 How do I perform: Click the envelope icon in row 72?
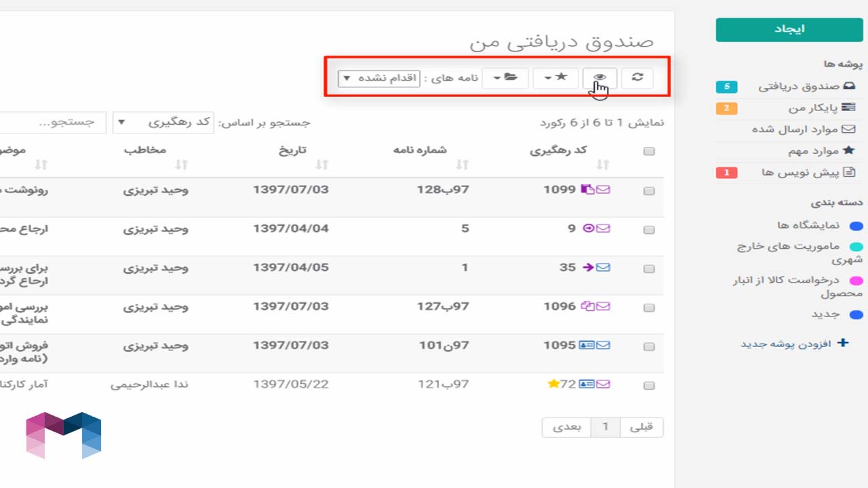tap(603, 384)
